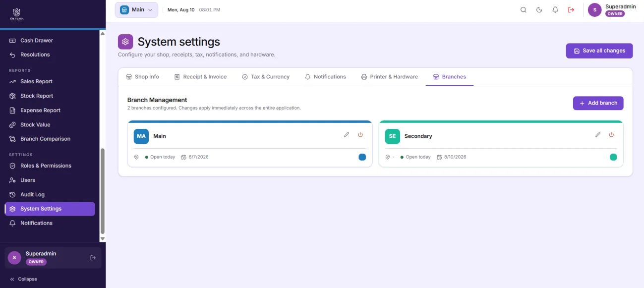644x288 pixels.
Task: Open notifications via the bell icon in header
Action: click(555, 10)
